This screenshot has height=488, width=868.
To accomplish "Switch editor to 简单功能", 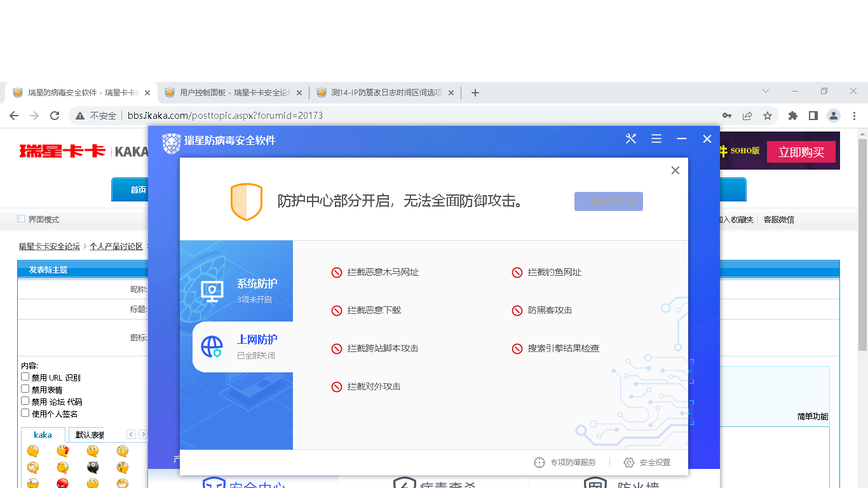I will point(813,417).
